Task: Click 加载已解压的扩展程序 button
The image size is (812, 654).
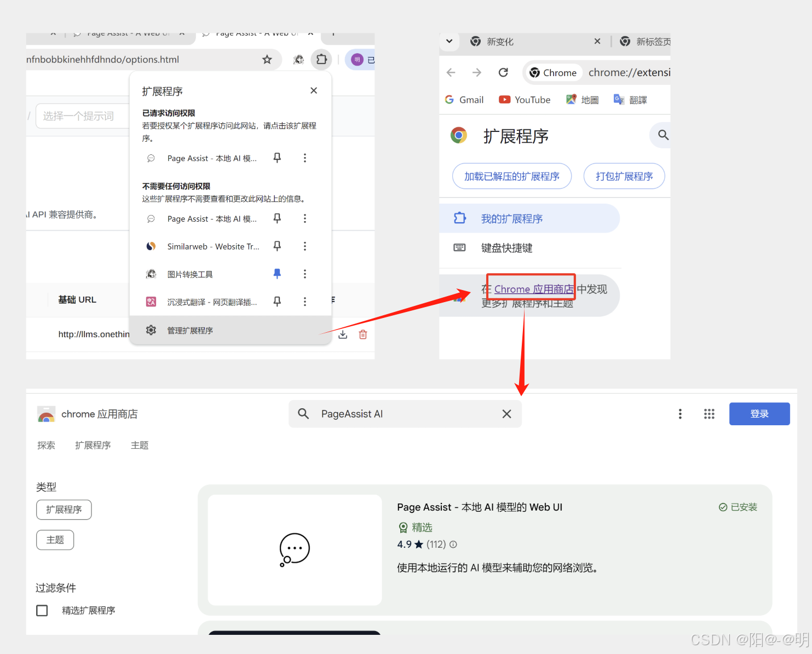Action: click(512, 176)
